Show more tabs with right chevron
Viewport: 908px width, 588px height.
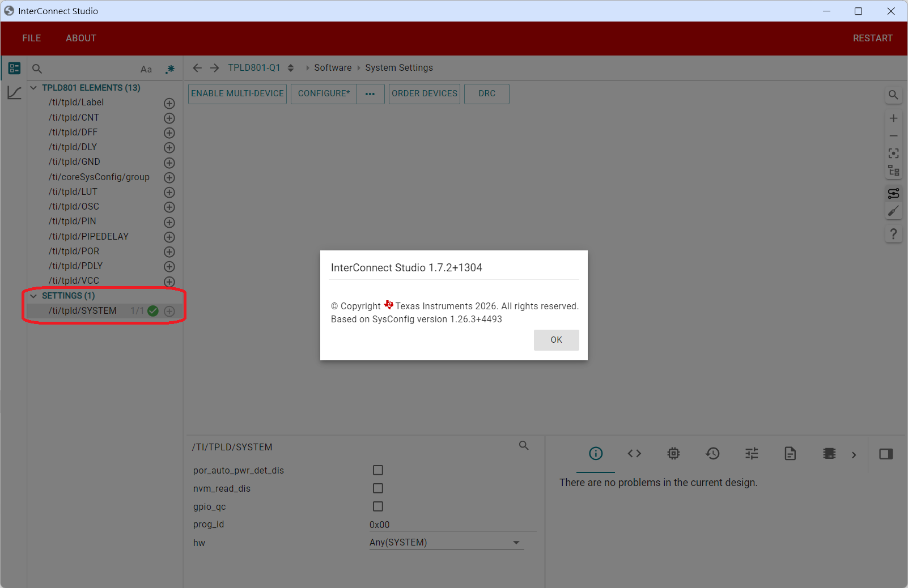tap(854, 454)
